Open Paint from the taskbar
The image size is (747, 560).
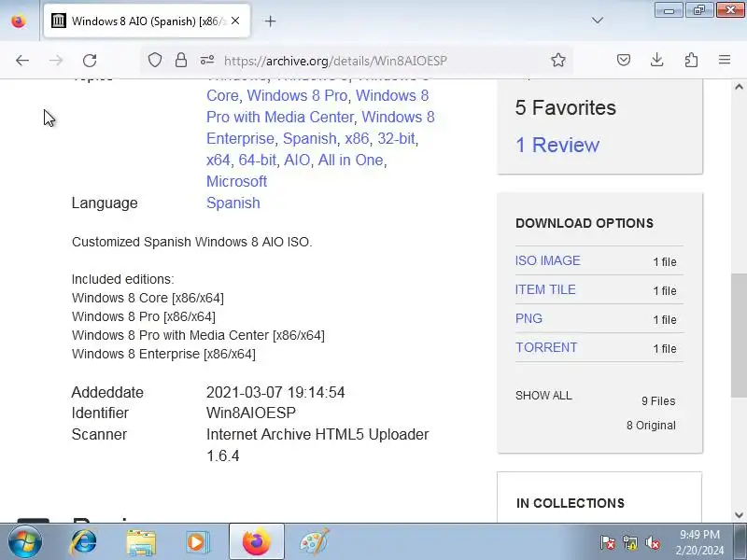point(315,542)
